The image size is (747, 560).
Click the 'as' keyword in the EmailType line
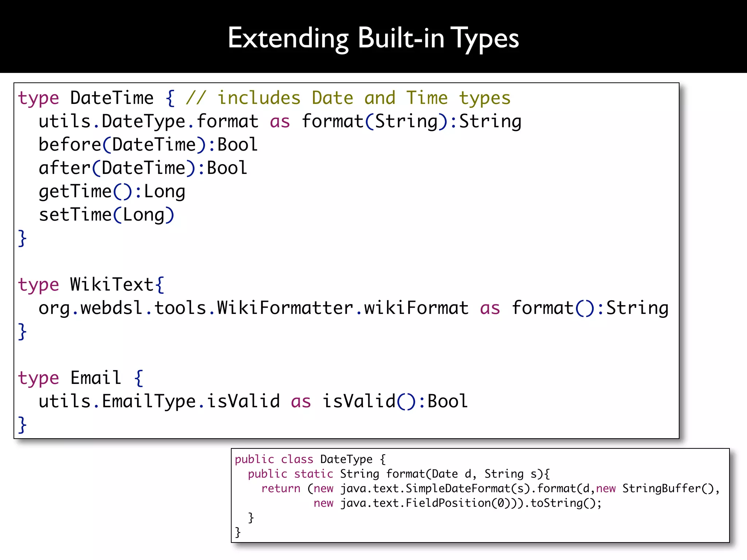tap(301, 402)
